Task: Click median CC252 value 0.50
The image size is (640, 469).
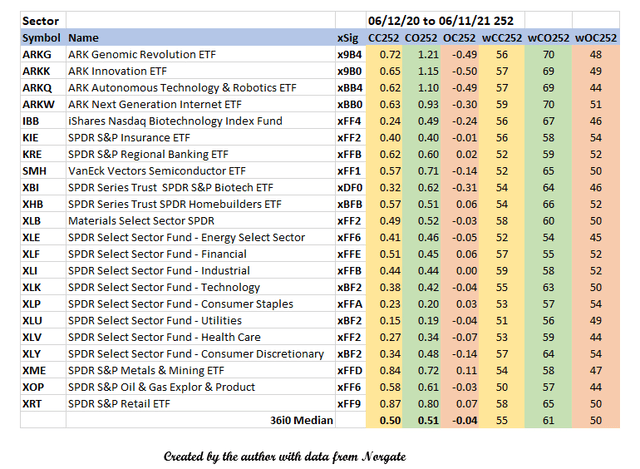Action: pyautogui.click(x=384, y=420)
